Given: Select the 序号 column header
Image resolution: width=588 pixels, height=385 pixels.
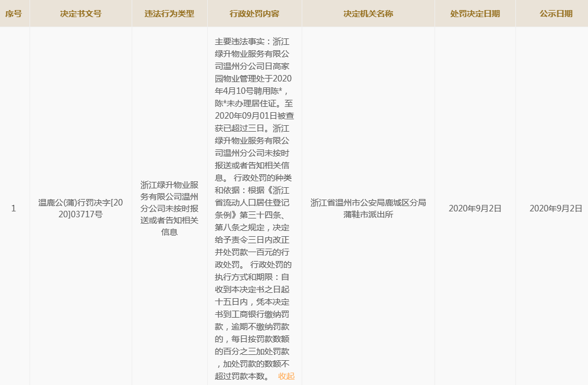Looking at the screenshot, I should point(14,14).
